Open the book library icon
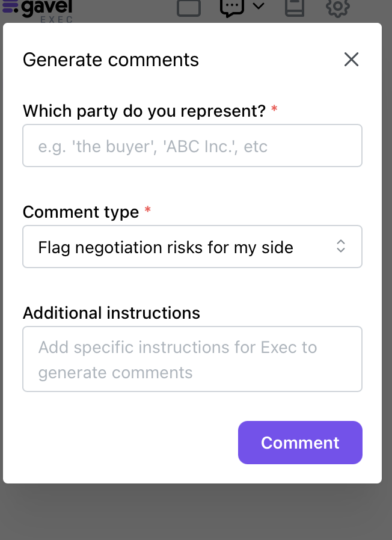 [294, 8]
